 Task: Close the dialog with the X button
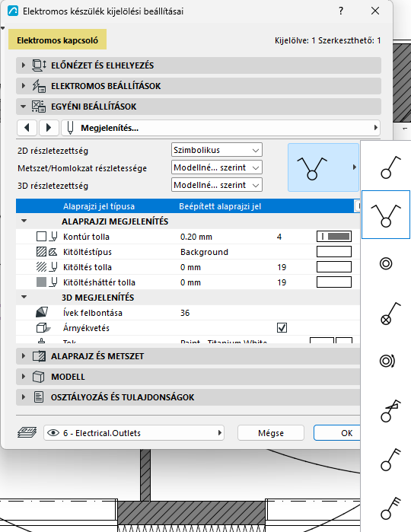coord(375,11)
